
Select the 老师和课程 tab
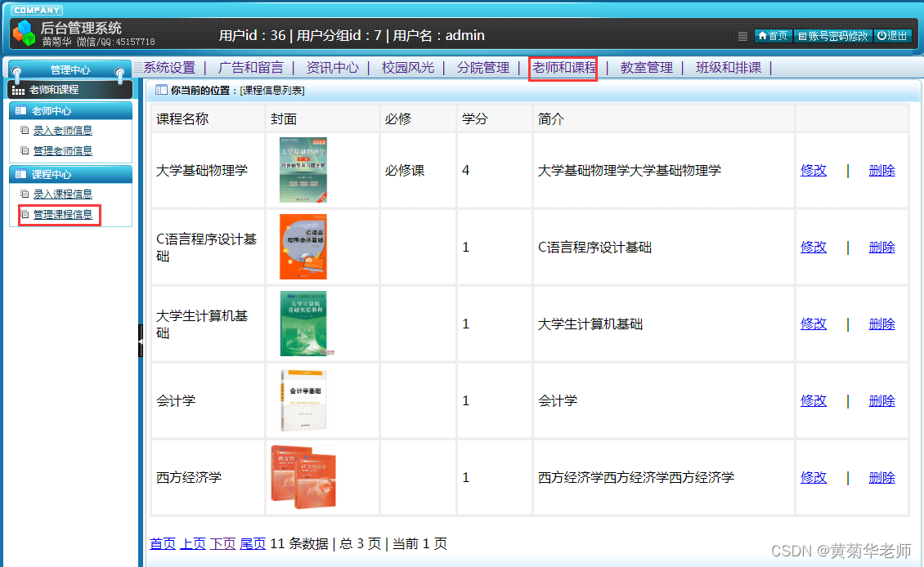click(x=564, y=68)
